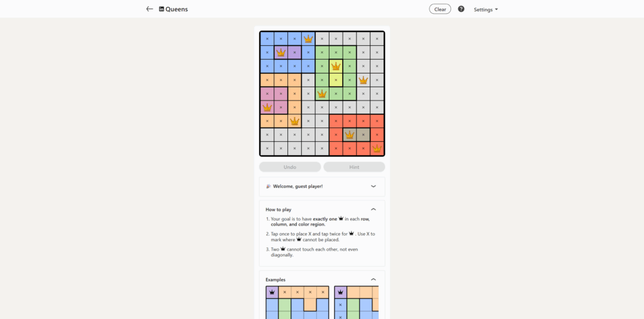644x319 pixels.
Task: Click the LinkedIn logo beside Queens
Action: [x=162, y=9]
